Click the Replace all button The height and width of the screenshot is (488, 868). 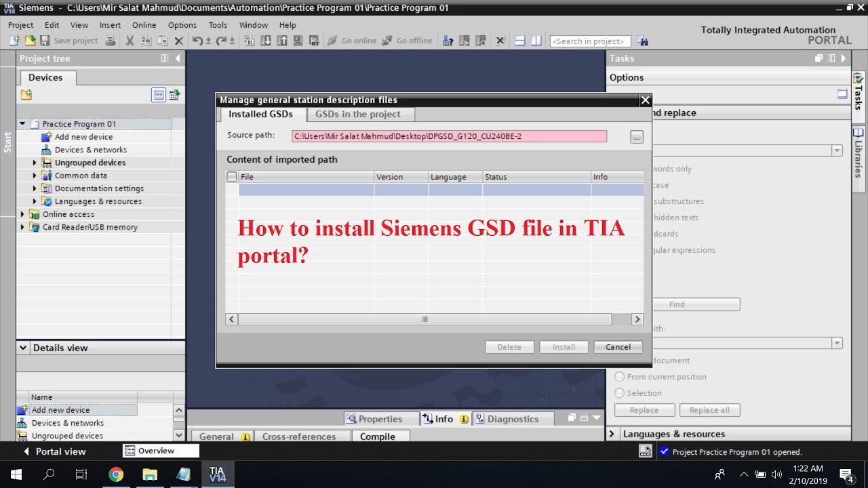[709, 410]
